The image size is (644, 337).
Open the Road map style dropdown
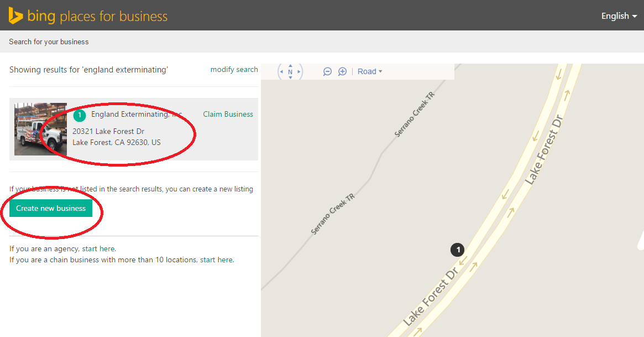click(370, 71)
